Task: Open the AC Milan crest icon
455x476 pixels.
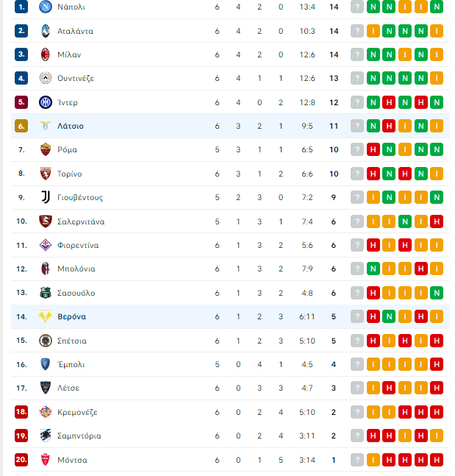Action: click(x=45, y=54)
